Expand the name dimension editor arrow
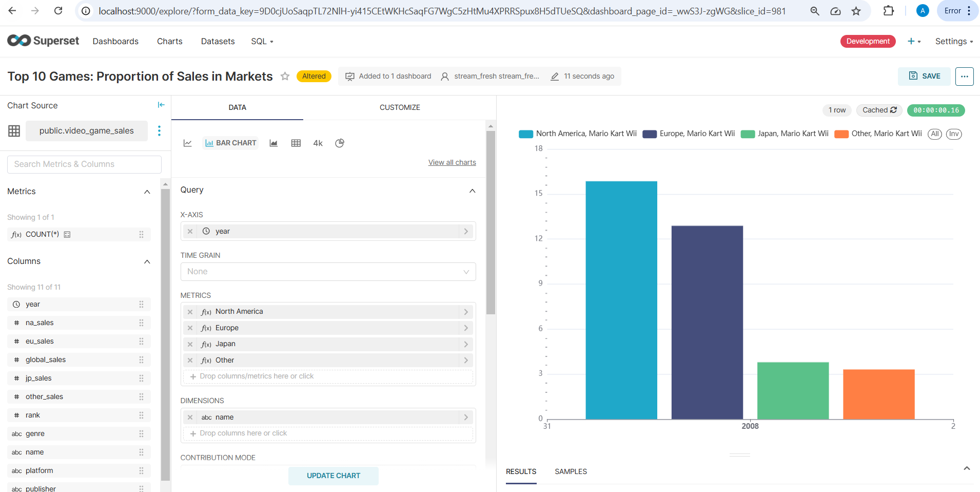 point(466,418)
